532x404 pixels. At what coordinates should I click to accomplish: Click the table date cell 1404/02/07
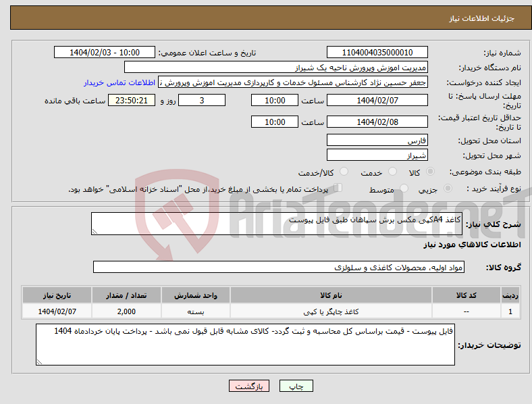tap(57, 311)
